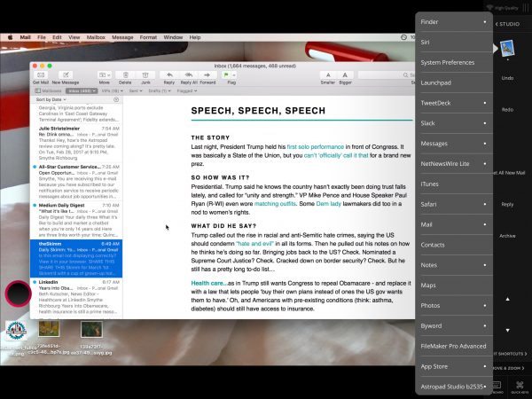Screen dimensions: 532x399
Task: Select the Medium Daily Digest email
Action: [x=76, y=220]
